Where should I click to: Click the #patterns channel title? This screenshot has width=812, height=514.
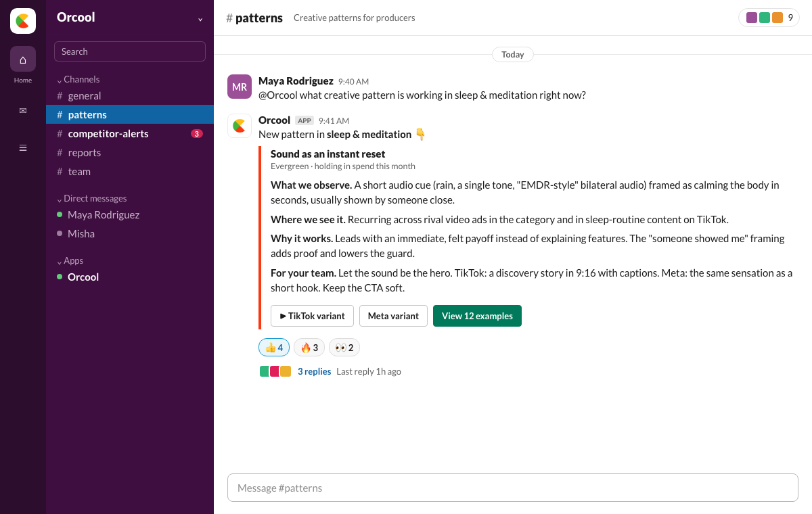(254, 18)
